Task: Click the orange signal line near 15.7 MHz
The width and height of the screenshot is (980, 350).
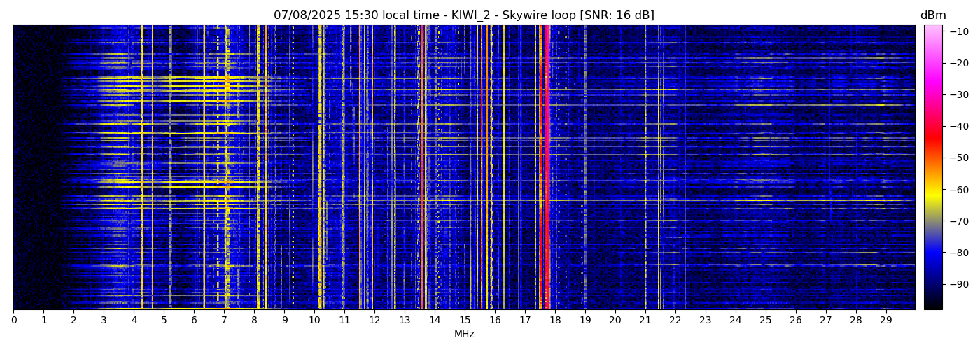Action: point(486,168)
